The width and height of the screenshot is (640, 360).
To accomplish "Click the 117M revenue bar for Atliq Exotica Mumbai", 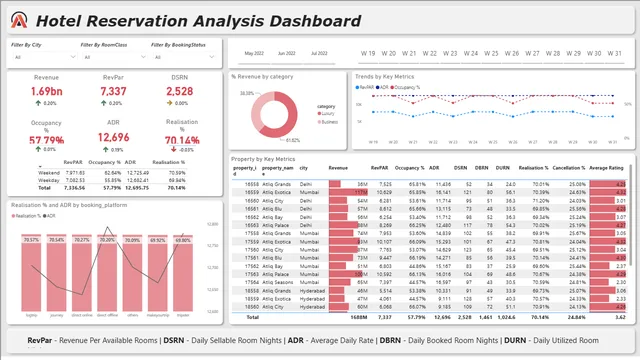I will 348,192.
